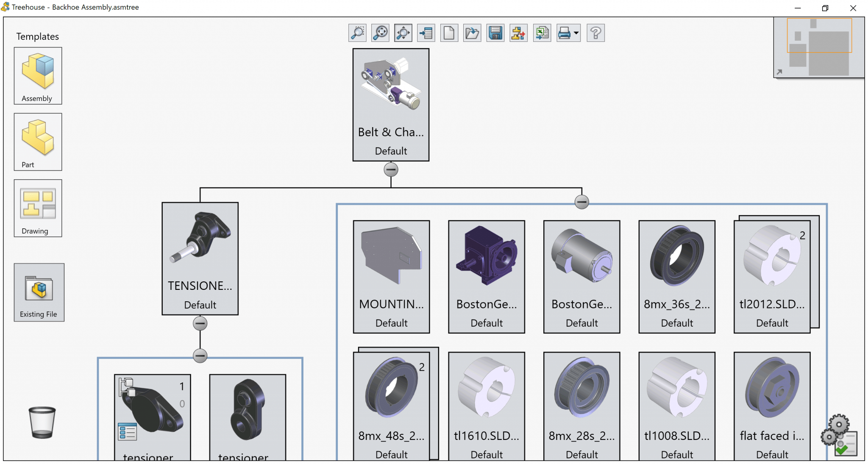Collapse the Belt & Chain root node
Screen dimensions: 868x464
(x=390, y=169)
